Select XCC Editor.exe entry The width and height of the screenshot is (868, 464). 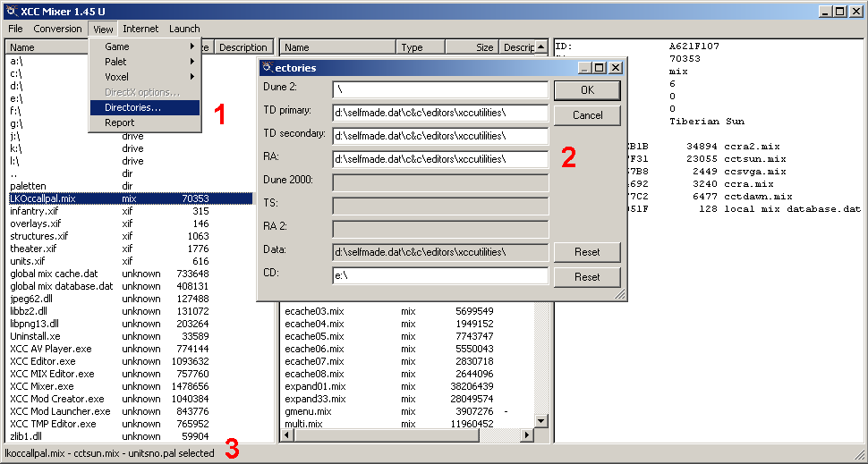click(43, 361)
